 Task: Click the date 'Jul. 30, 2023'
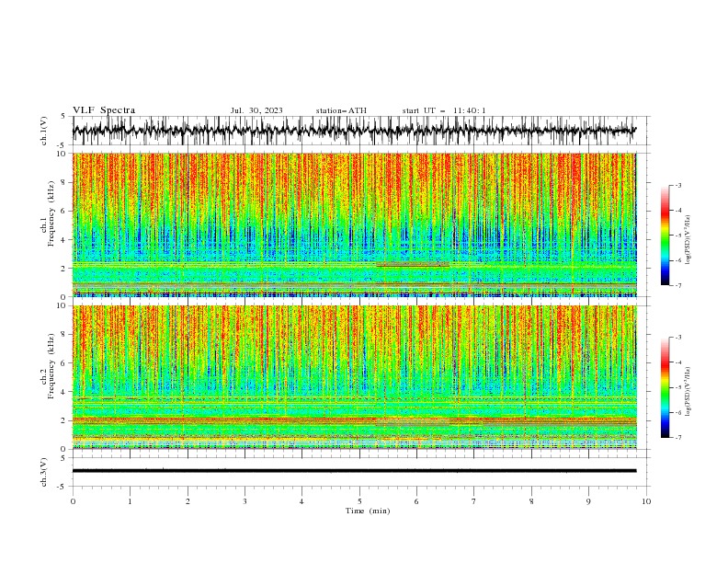tap(256, 110)
